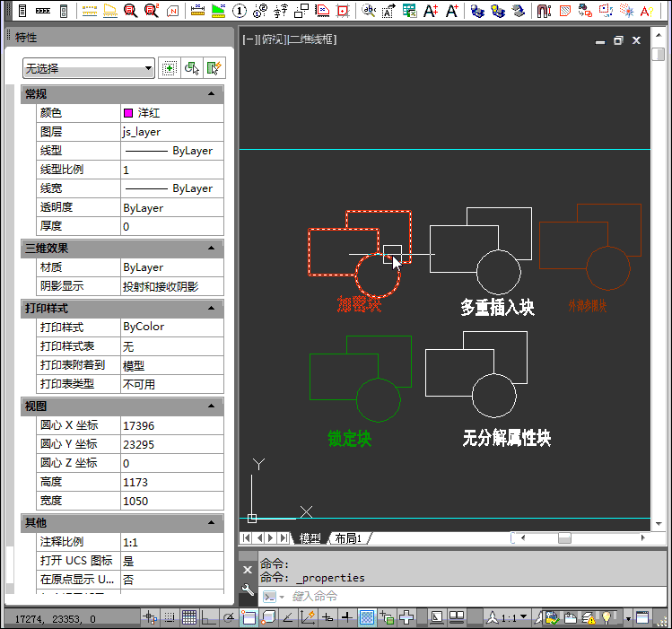Switch to the 布局1 layout tab
672x629 pixels.
pos(348,538)
